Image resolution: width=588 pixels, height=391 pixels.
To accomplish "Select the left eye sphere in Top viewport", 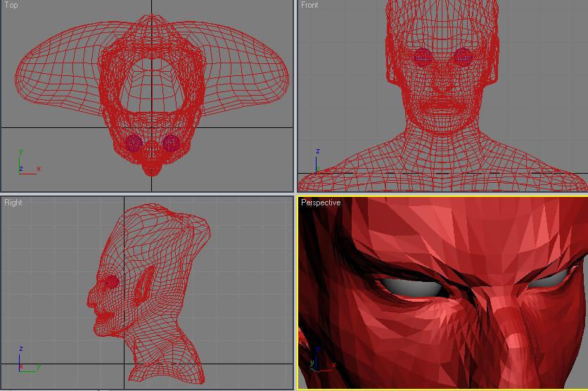I will [x=134, y=143].
